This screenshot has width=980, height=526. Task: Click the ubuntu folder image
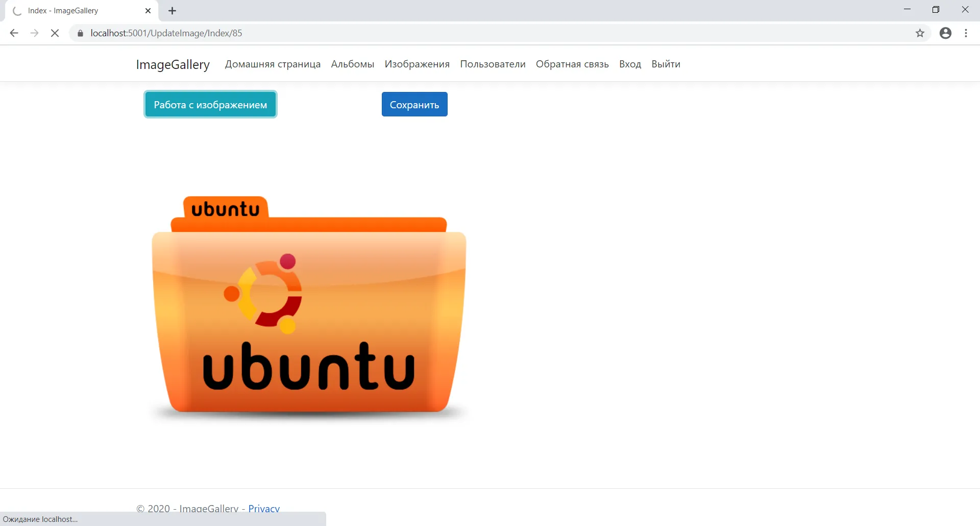pyautogui.click(x=309, y=309)
